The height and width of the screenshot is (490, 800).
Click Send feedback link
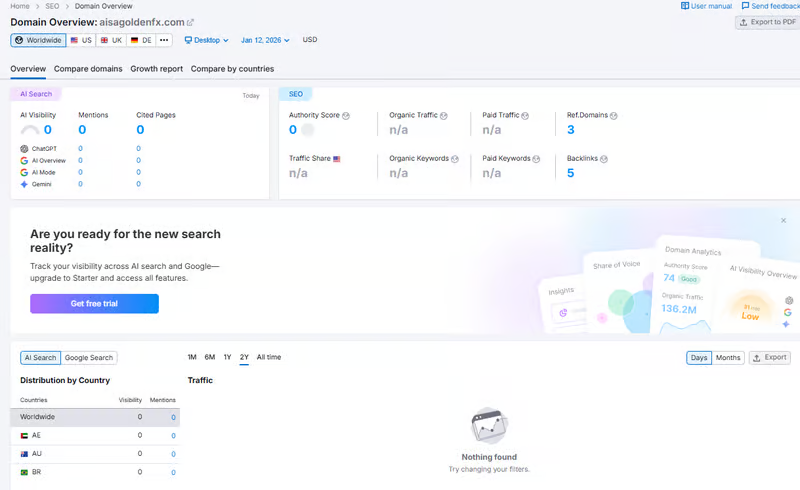coord(768,6)
